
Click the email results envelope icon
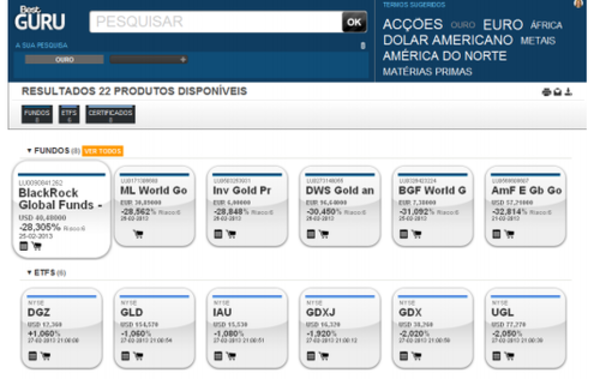[558, 92]
